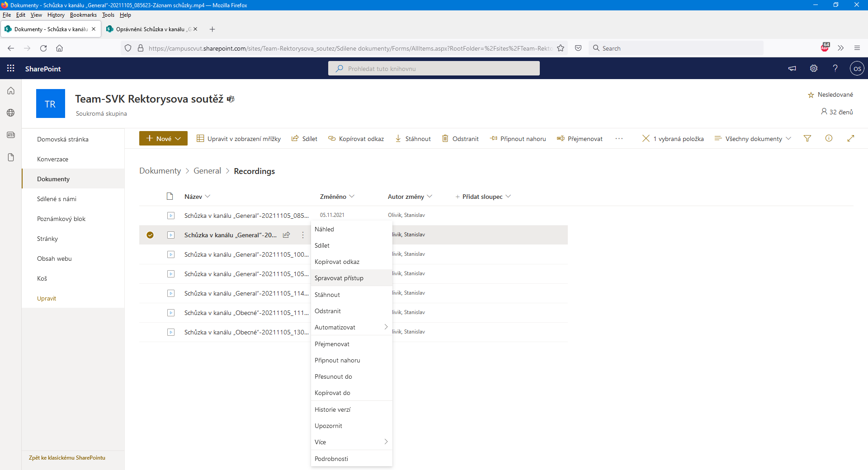Click Upravit link in left navigation
868x470 pixels.
pos(47,298)
